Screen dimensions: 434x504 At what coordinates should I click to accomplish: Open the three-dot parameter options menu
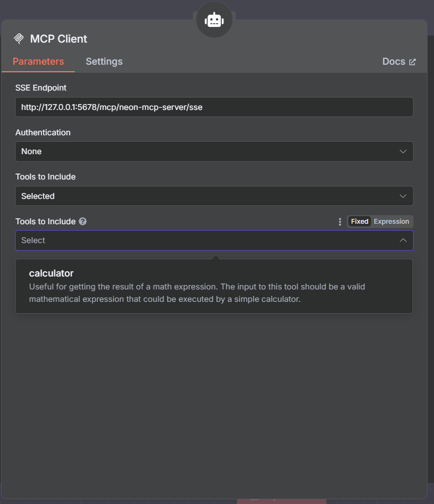click(x=340, y=222)
